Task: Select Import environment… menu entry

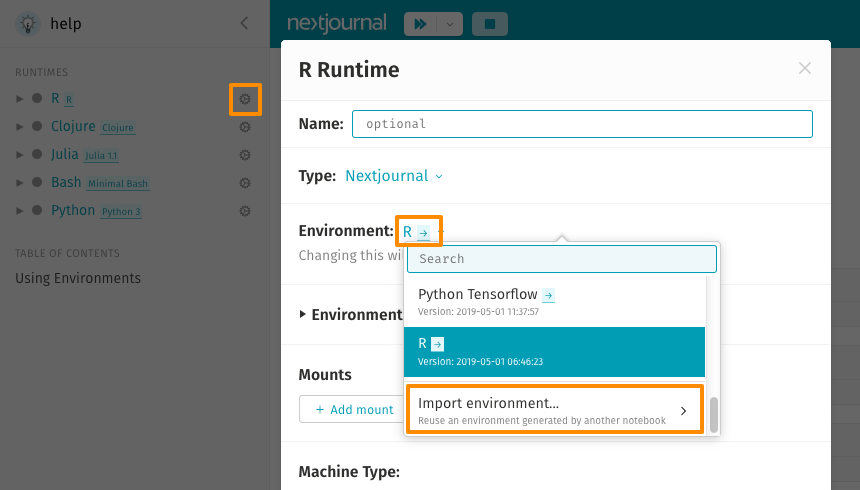Action: 555,410
